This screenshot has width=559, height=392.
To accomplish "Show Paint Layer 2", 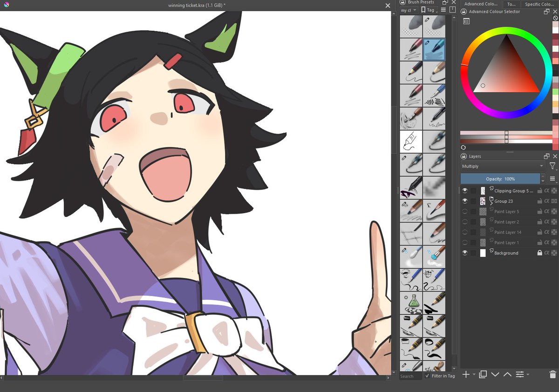I will point(464,222).
